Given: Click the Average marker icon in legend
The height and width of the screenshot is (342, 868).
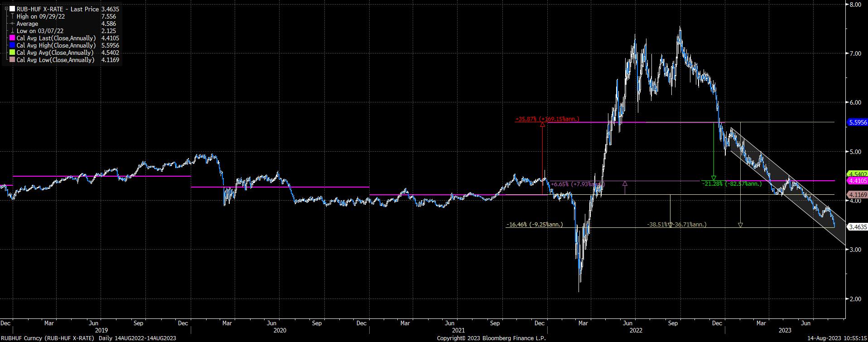Looking at the screenshot, I should point(13,24).
